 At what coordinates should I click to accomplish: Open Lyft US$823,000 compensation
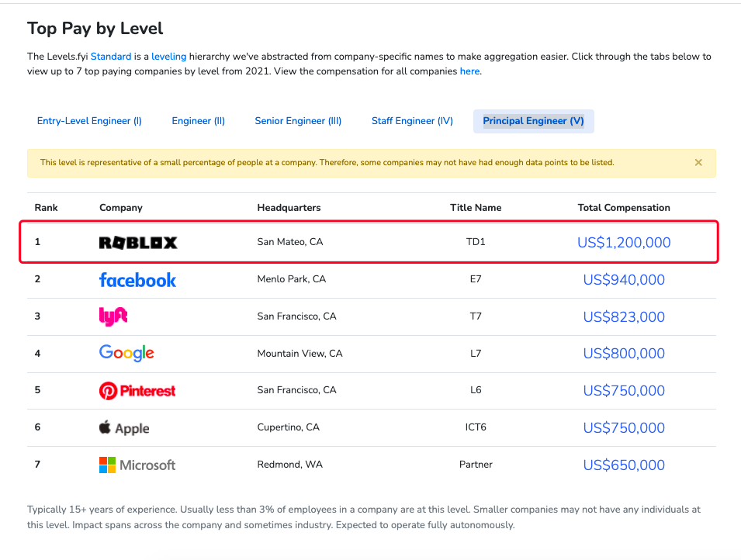(624, 316)
